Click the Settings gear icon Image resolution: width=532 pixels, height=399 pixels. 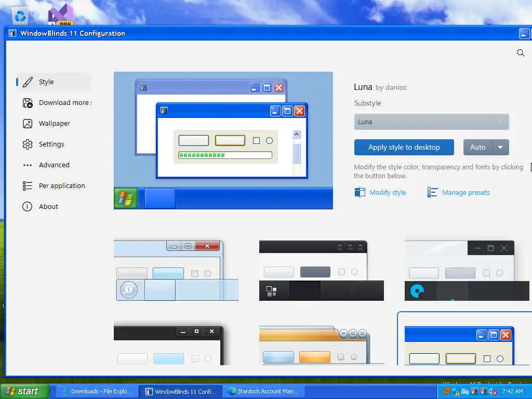28,144
